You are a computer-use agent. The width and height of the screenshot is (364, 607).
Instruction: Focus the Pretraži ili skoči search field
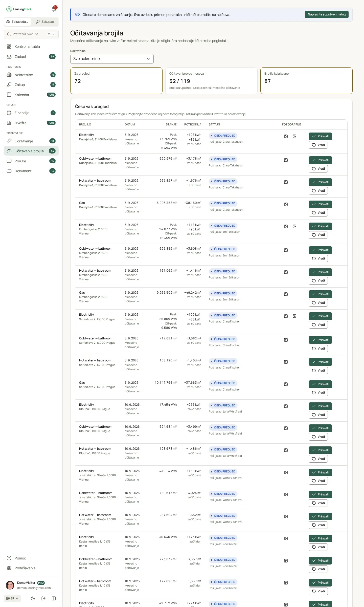(31, 34)
